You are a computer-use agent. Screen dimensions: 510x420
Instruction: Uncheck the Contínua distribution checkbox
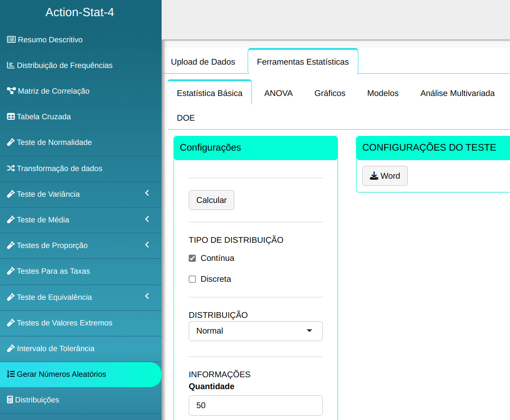tap(192, 258)
